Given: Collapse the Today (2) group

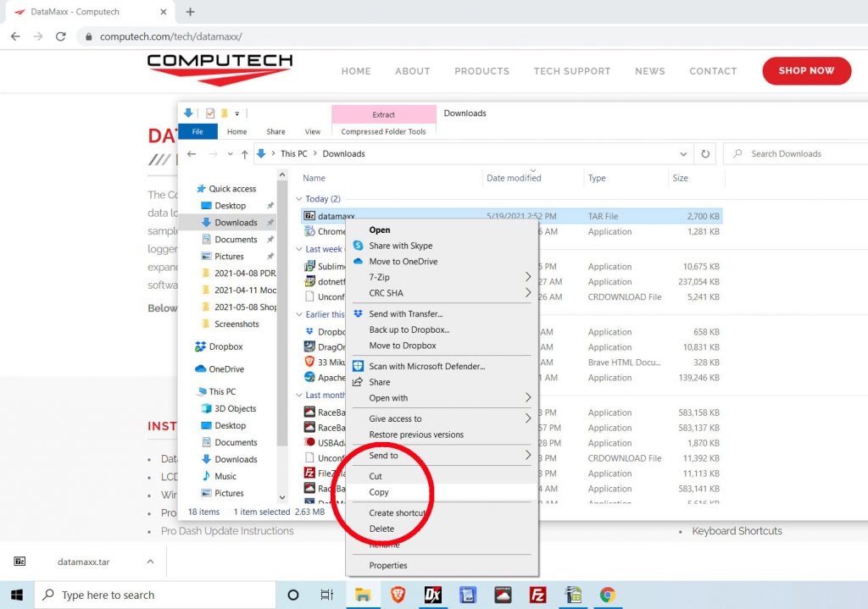Looking at the screenshot, I should point(299,199).
